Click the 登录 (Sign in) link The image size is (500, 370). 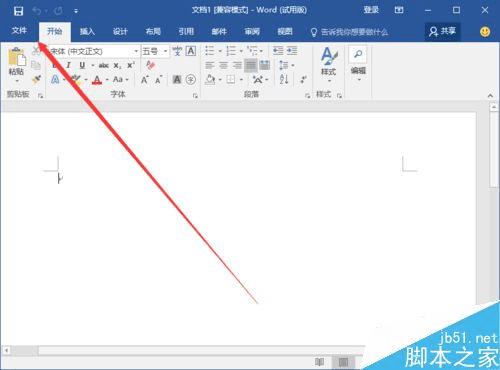click(371, 10)
